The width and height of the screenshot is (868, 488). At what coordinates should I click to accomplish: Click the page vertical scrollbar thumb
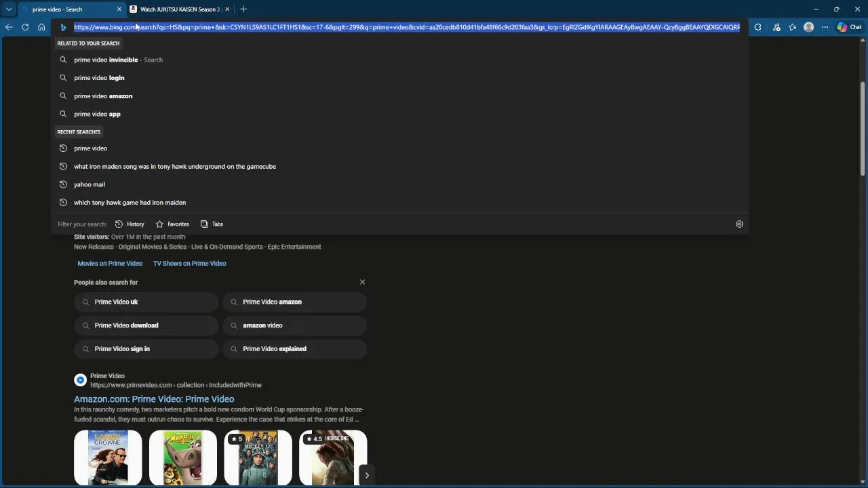coord(863,128)
